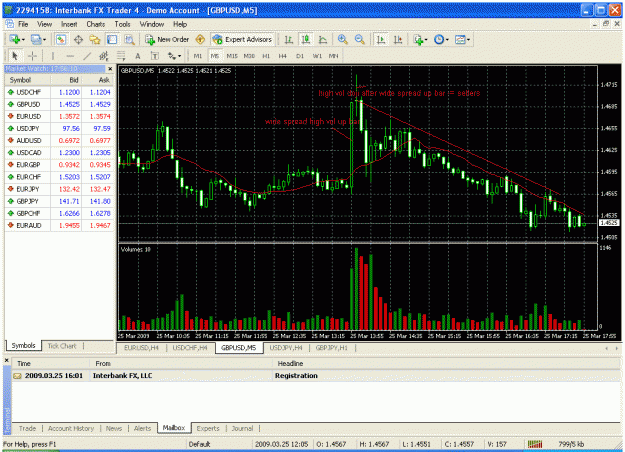
Task: Set chart period to MN
Action: click(x=334, y=56)
